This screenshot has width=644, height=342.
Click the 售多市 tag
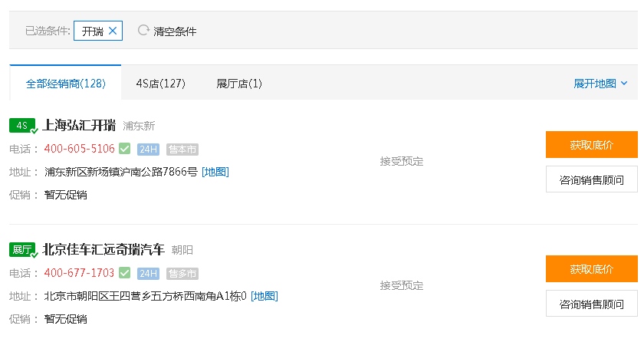pyautogui.click(x=182, y=273)
